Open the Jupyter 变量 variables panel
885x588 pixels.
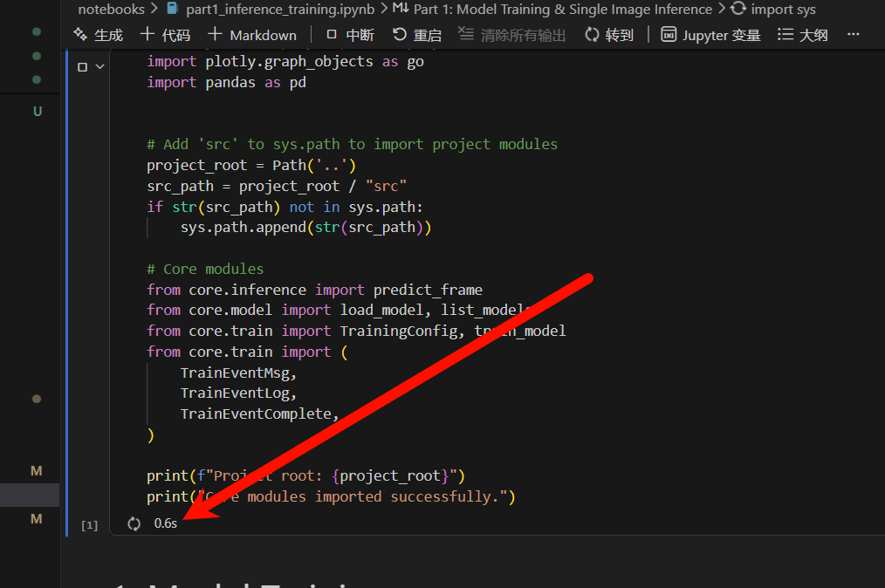coord(710,35)
